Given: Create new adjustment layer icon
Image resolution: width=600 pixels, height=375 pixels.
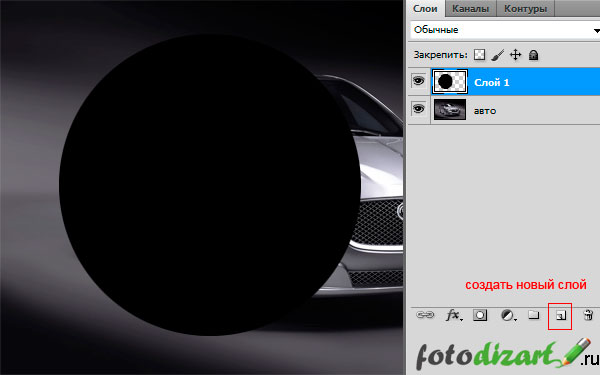Looking at the screenshot, I should (508, 315).
